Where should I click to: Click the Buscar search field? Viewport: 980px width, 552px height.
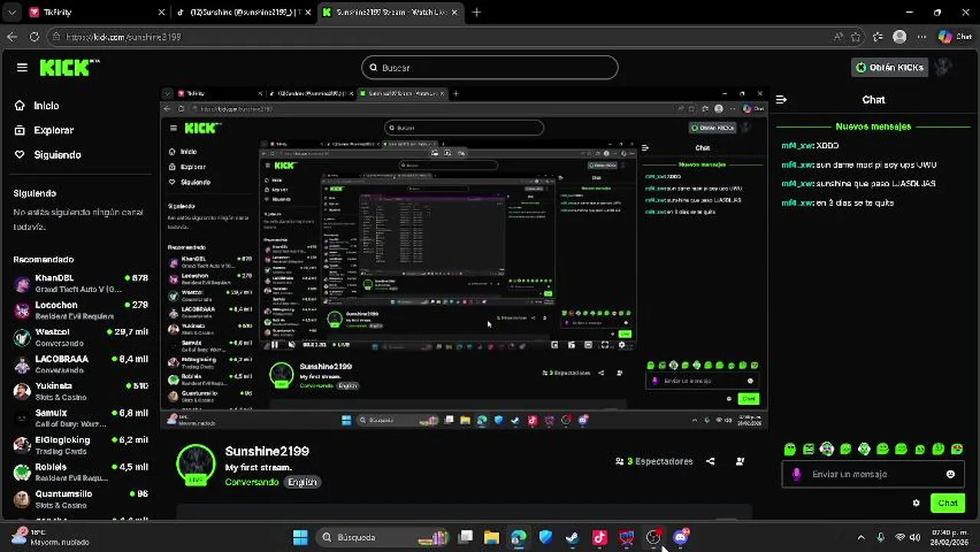[x=489, y=67]
